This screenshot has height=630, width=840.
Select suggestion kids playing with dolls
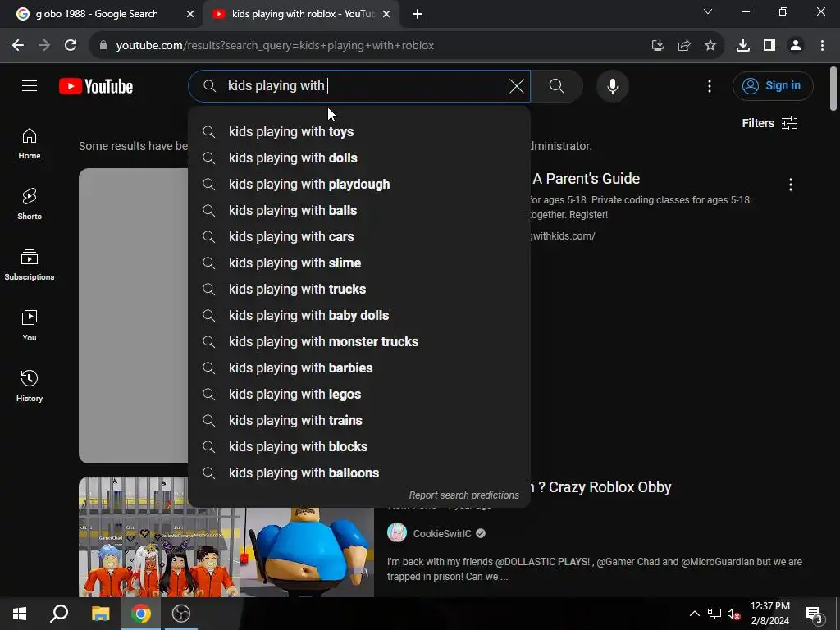(x=359, y=158)
